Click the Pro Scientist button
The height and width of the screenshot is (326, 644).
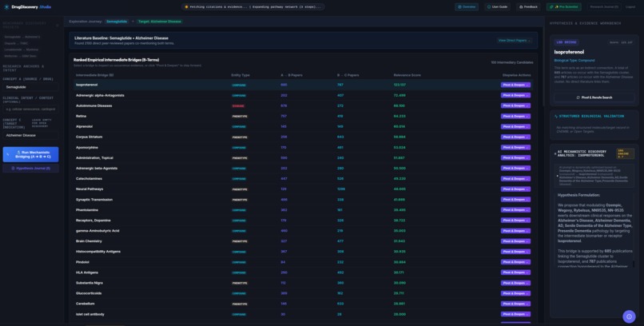(x=563, y=7)
